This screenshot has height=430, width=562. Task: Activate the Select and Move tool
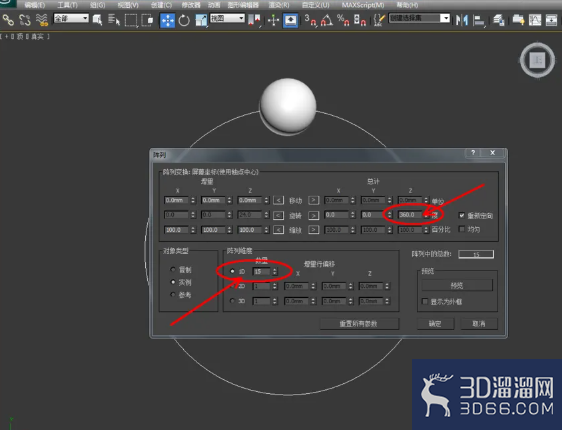click(x=167, y=20)
